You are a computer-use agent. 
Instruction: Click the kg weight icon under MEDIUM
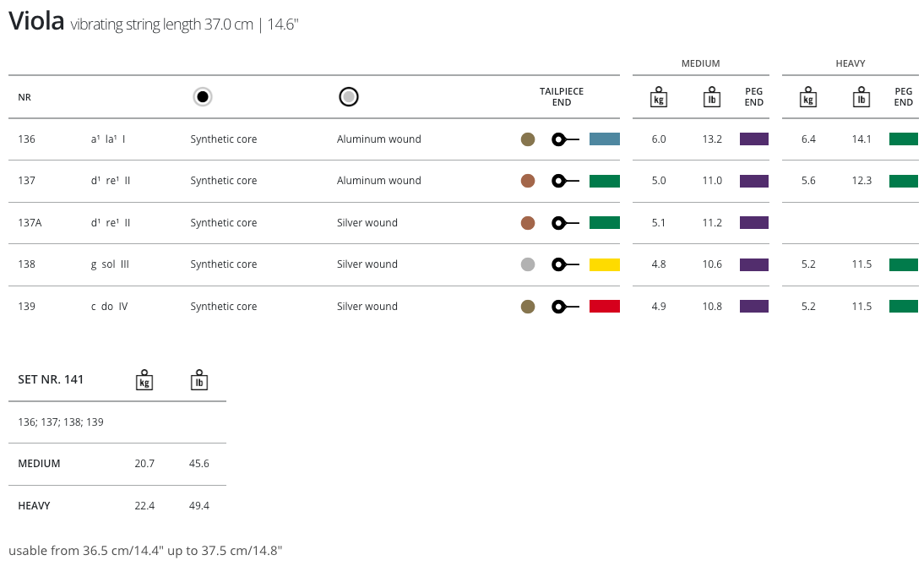[x=659, y=97]
